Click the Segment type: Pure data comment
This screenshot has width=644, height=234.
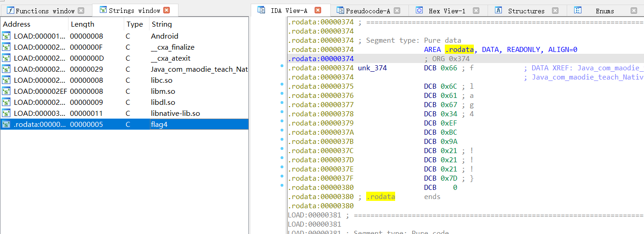(409, 40)
